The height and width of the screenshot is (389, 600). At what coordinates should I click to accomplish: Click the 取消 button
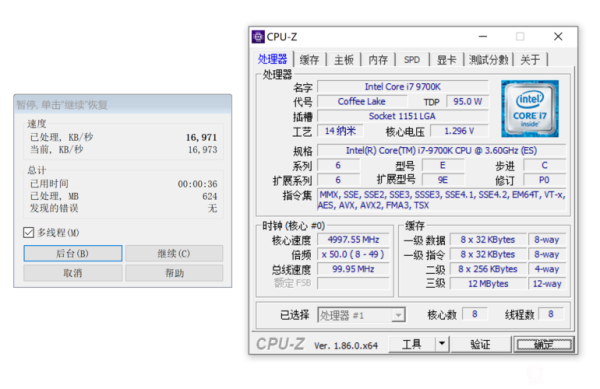coord(73,273)
